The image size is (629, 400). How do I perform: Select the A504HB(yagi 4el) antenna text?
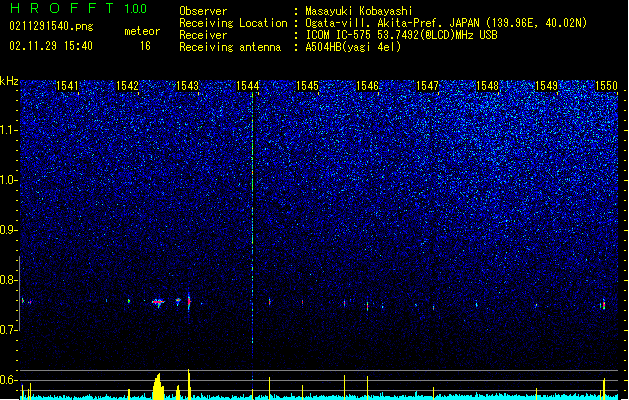(x=353, y=47)
